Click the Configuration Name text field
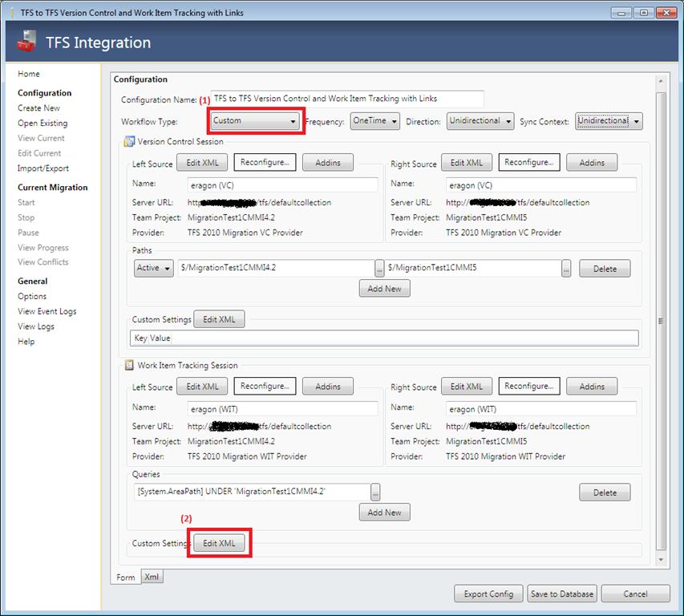This screenshot has height=616, width=684. (x=346, y=99)
